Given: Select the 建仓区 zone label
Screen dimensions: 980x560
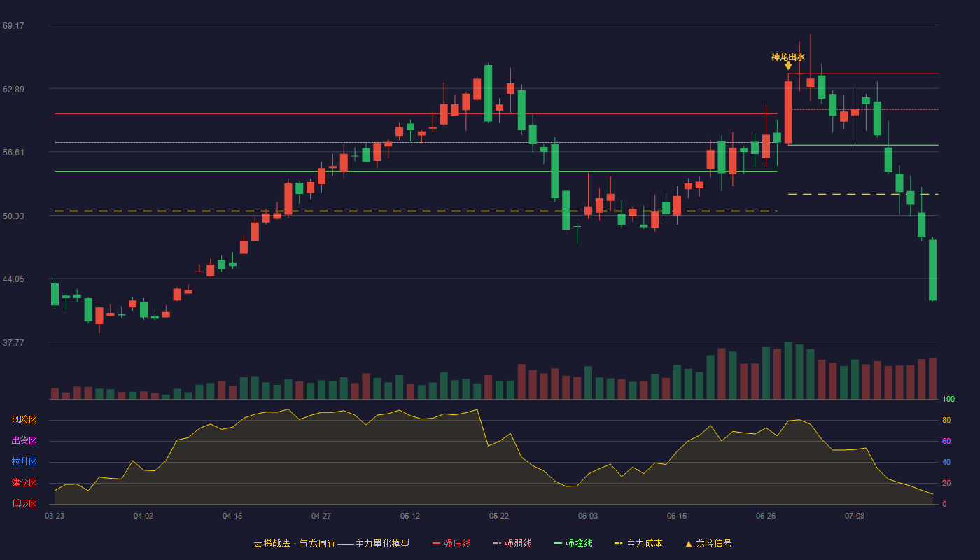Looking at the screenshot, I should (24, 483).
